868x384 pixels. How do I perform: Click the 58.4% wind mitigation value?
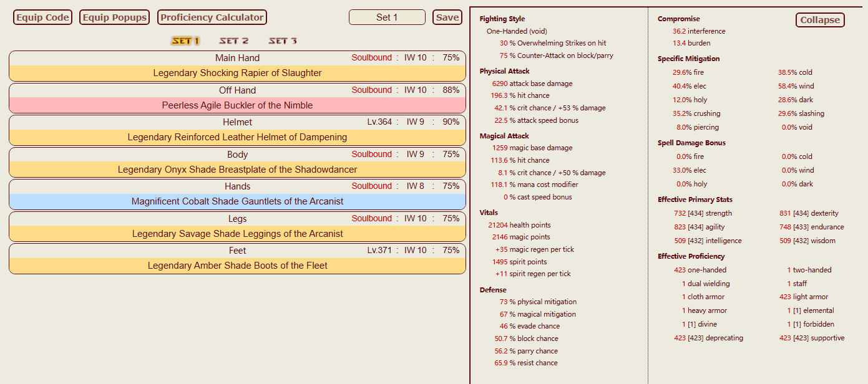click(796, 86)
